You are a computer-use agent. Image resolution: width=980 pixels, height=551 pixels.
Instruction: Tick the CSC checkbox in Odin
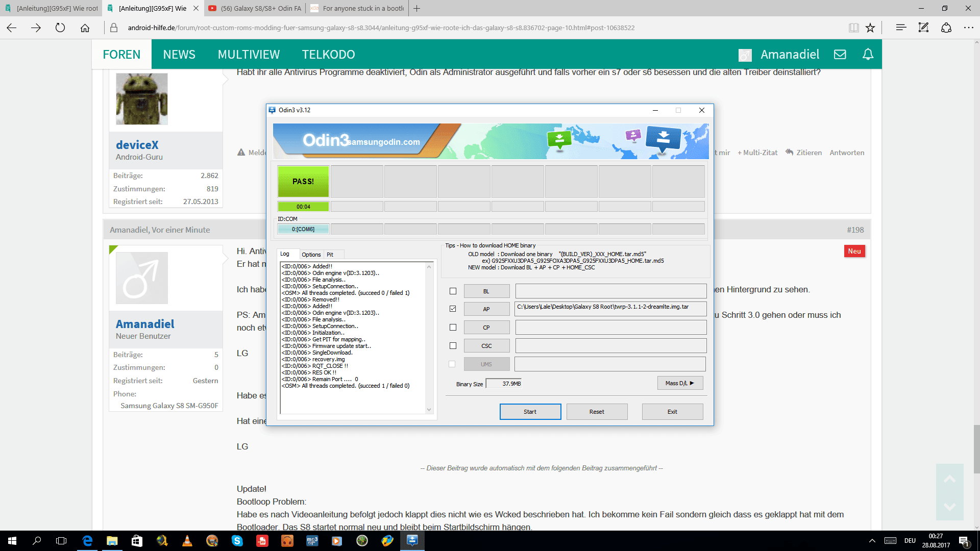click(453, 345)
